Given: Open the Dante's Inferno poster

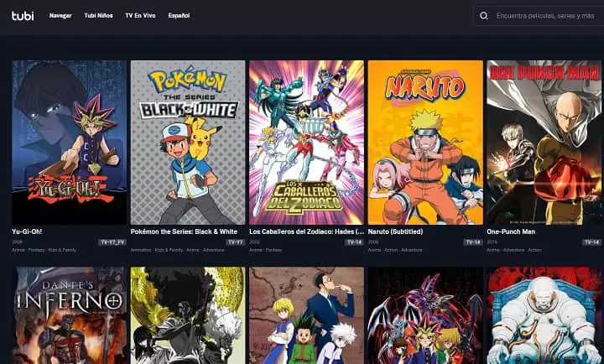Looking at the screenshot, I should 69,315.
